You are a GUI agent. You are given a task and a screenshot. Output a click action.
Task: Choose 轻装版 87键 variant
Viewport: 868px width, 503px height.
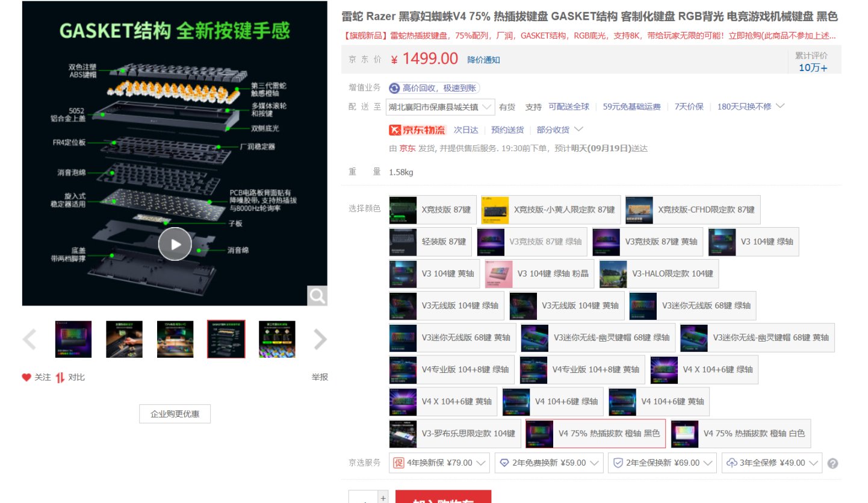tap(430, 242)
